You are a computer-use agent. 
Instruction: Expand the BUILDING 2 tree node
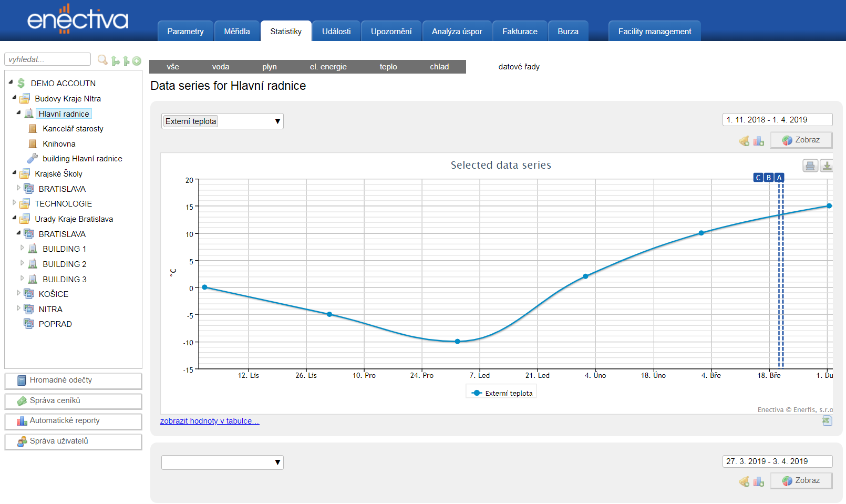click(x=22, y=263)
